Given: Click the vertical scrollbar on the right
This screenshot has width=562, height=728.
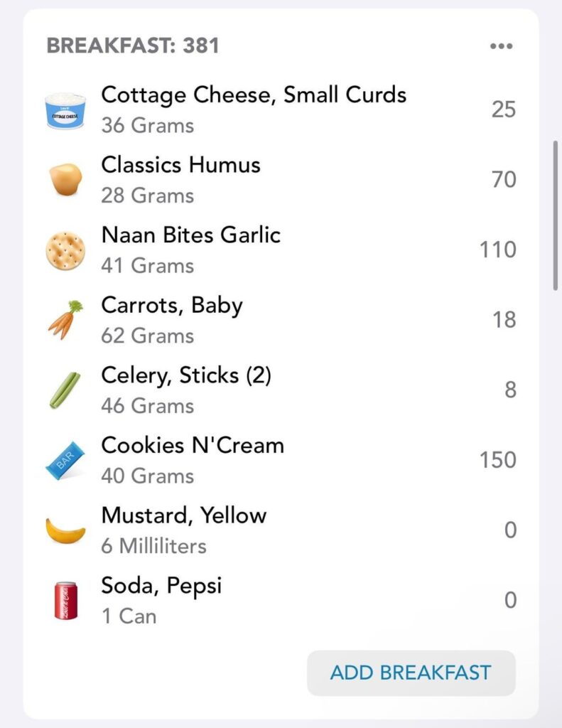Looking at the screenshot, I should (x=556, y=213).
